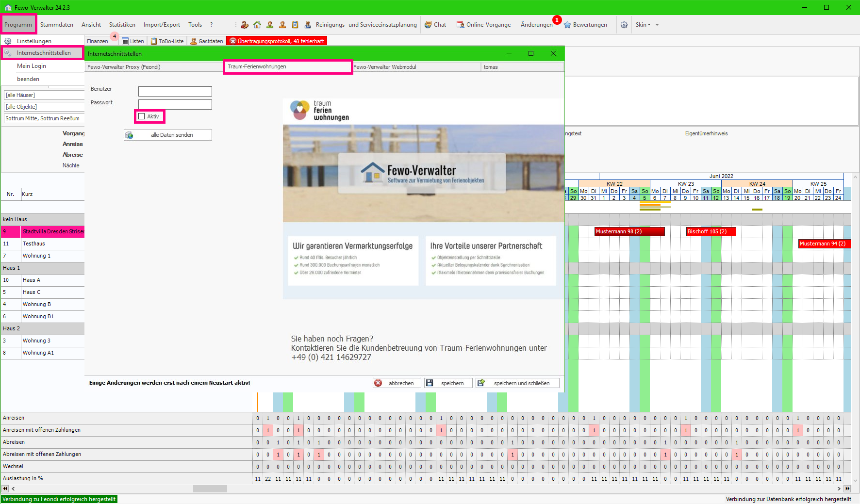The width and height of the screenshot is (860, 504).
Task: Click the clipboard toolbar icon
Action: [x=295, y=25]
